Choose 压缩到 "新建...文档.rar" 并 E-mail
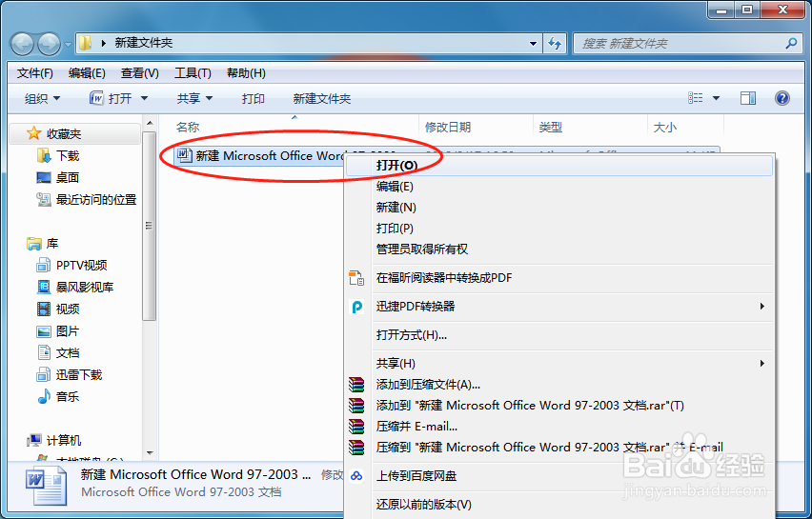Image resolution: width=812 pixels, height=519 pixels. [x=559, y=447]
